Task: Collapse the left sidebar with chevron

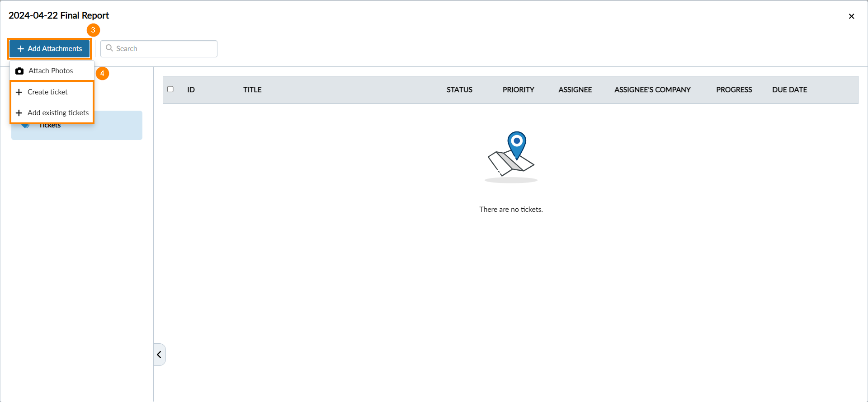Action: tap(160, 355)
